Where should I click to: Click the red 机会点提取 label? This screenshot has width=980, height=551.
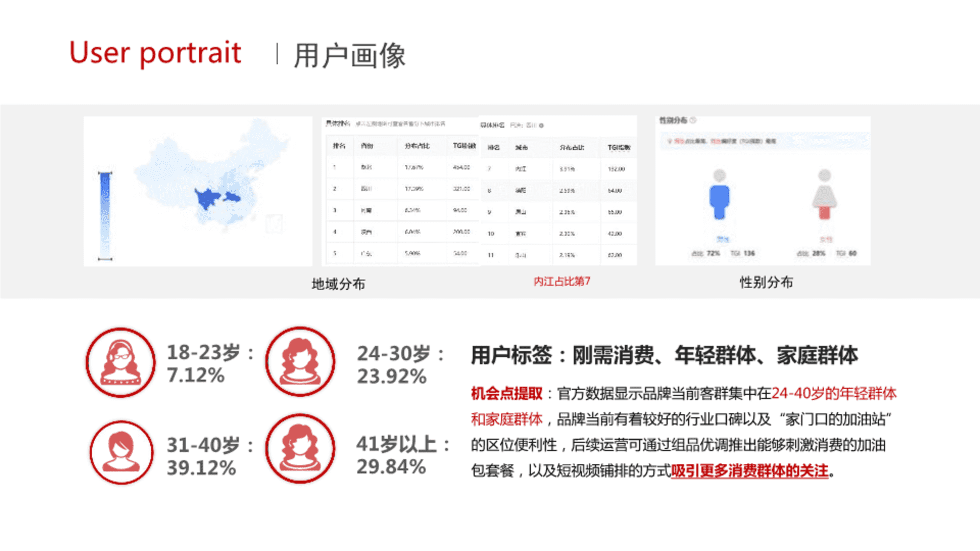(x=506, y=393)
